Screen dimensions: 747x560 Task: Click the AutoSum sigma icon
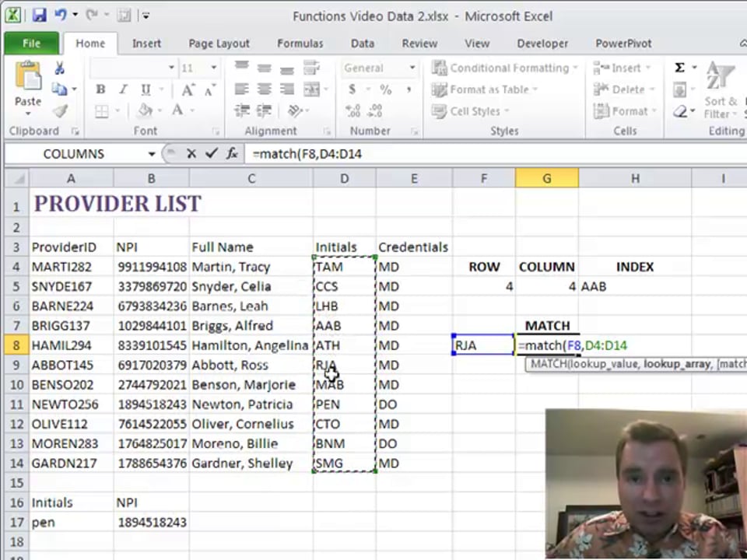pos(680,68)
